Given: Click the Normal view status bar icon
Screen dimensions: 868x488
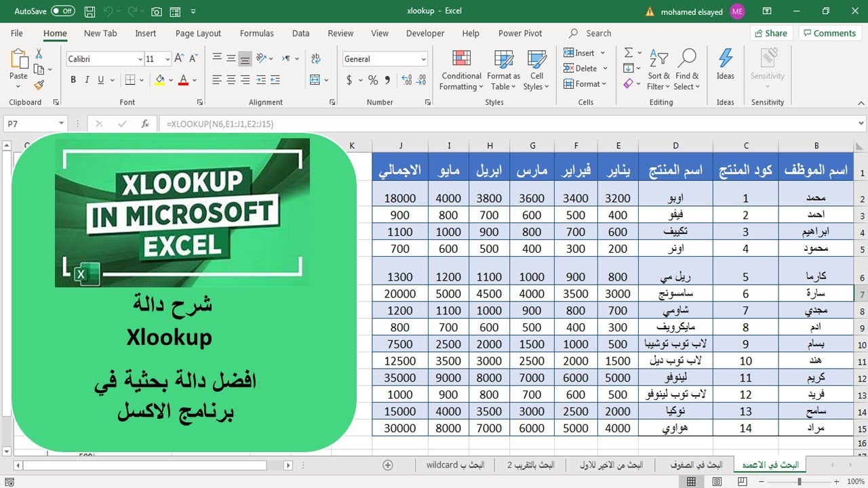Looking at the screenshot, I should [691, 482].
